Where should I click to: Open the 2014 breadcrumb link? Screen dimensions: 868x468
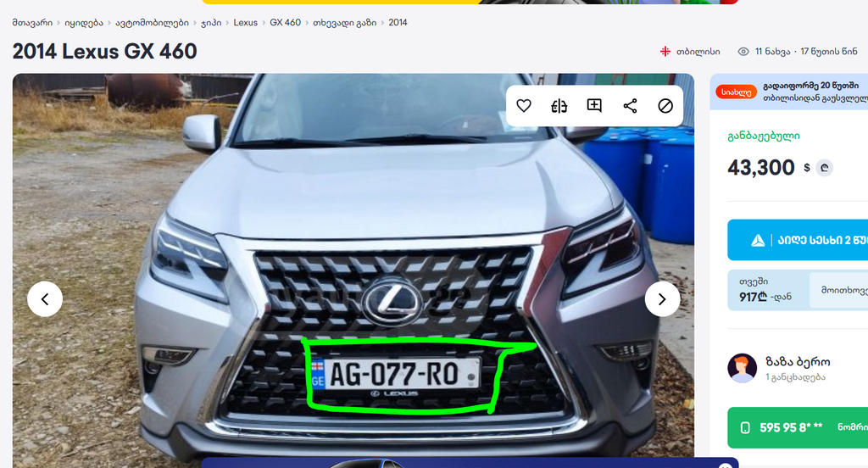point(398,23)
